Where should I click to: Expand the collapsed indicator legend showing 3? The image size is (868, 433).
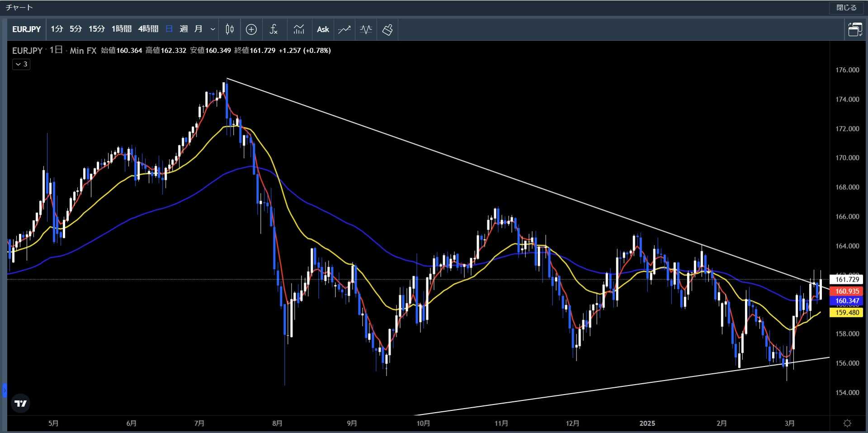click(21, 64)
